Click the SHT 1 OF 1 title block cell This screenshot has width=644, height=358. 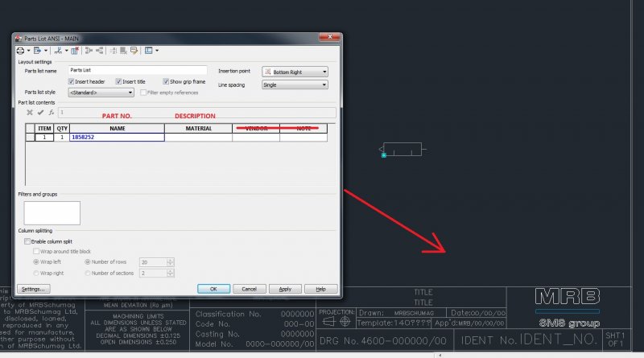[615, 339]
